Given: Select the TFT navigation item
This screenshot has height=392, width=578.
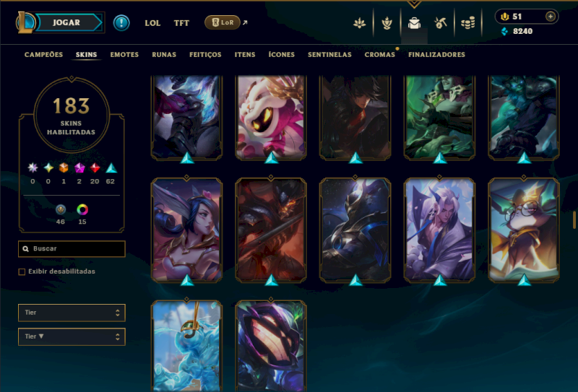Looking at the screenshot, I should (x=181, y=23).
